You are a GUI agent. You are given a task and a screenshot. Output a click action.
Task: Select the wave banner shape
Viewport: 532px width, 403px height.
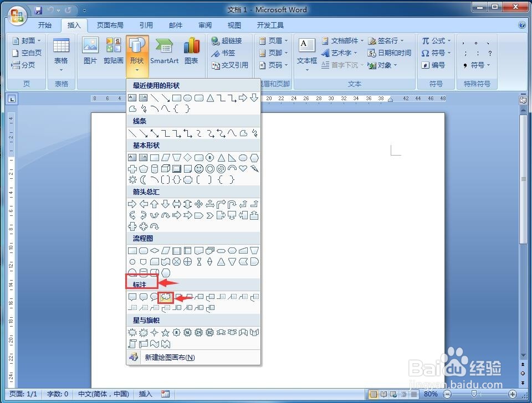pos(155,344)
